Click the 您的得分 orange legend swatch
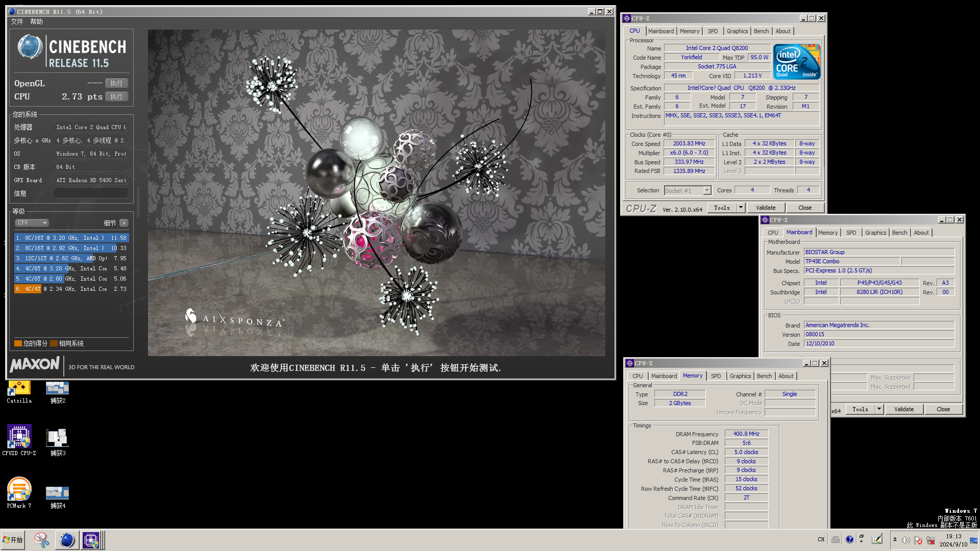Image resolution: width=980 pixels, height=551 pixels. (x=18, y=343)
